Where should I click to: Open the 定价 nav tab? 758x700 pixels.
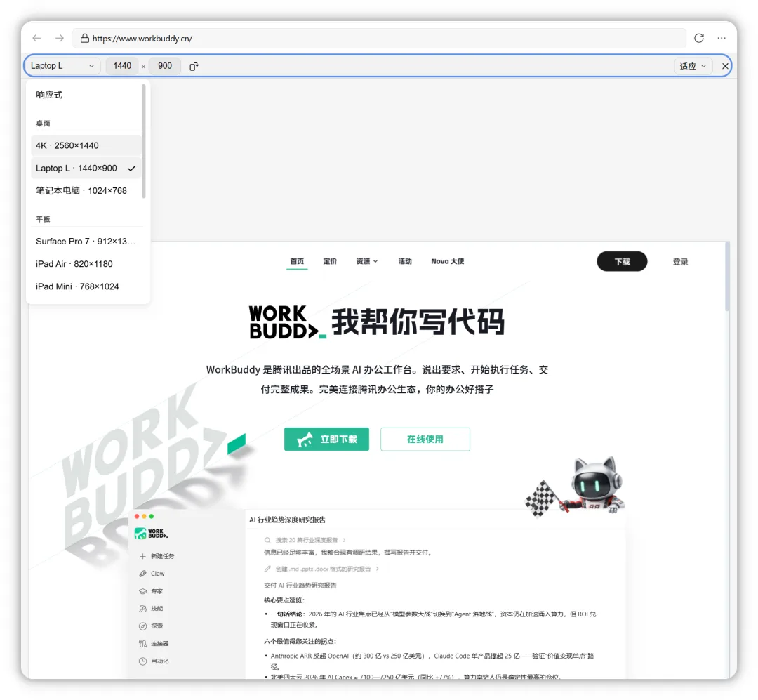click(330, 262)
